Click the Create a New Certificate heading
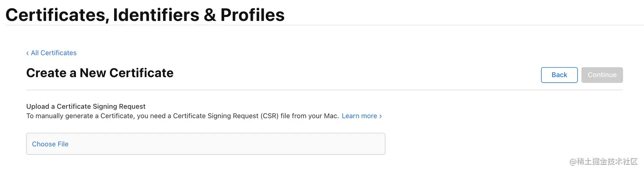This screenshot has height=172, width=644. click(100, 73)
